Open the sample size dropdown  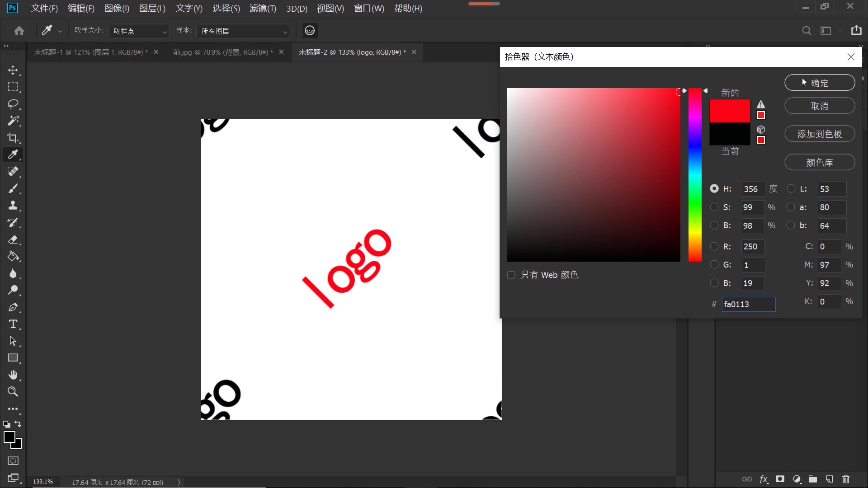pyautogui.click(x=138, y=31)
